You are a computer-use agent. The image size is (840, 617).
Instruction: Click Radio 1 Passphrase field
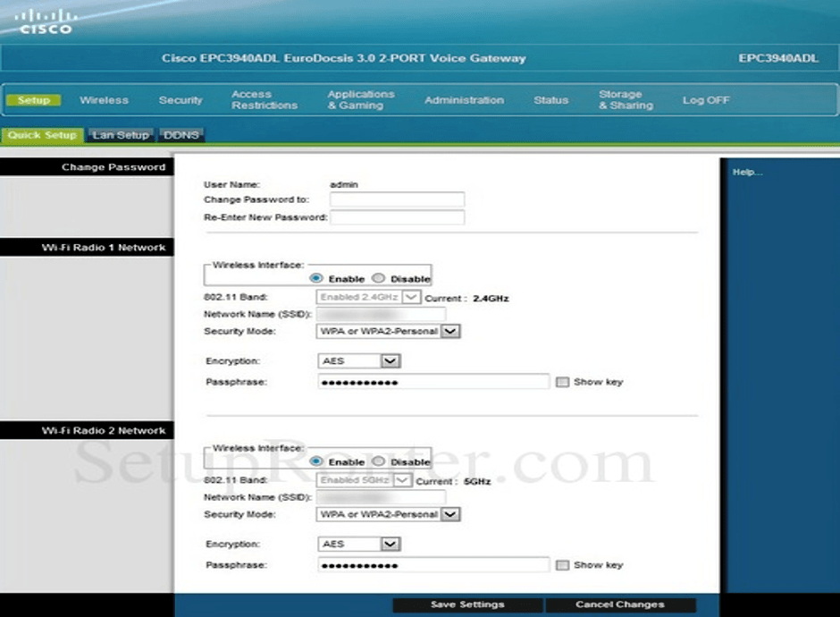[433, 382]
